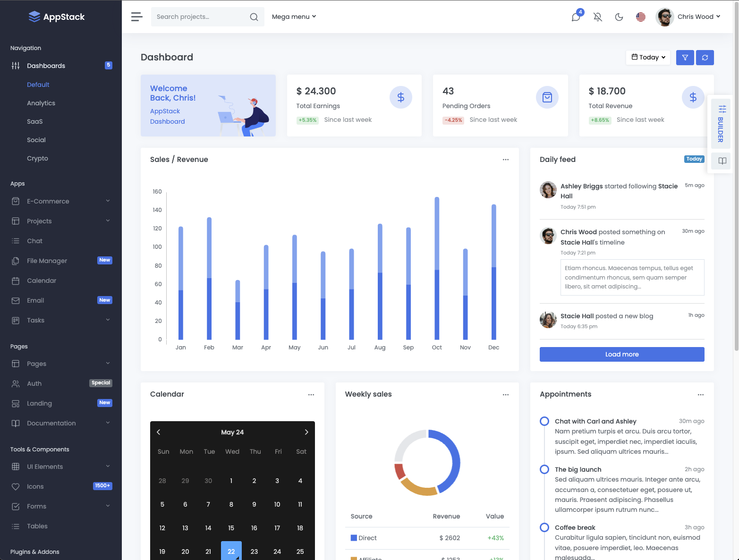Go to next month in calendar
The image size is (739, 560).
click(x=306, y=432)
